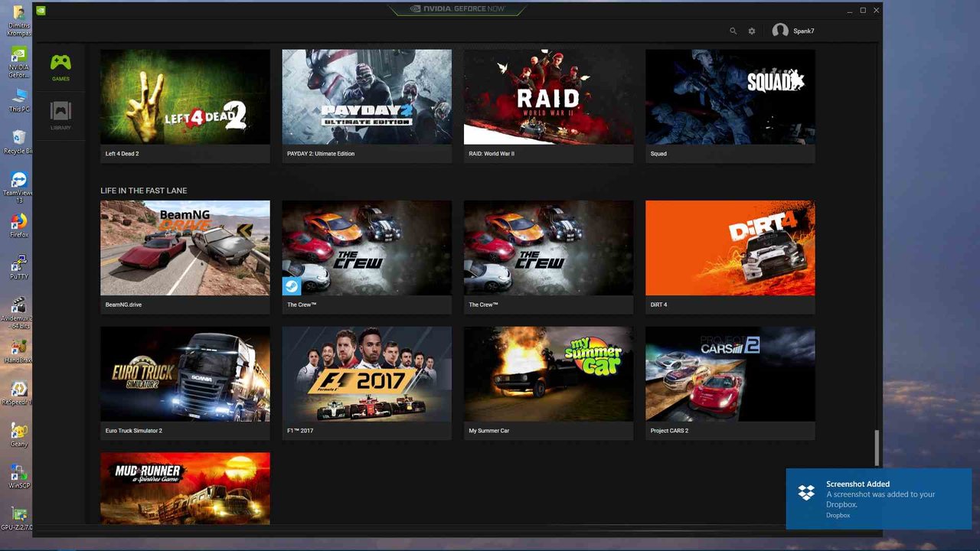Select the TeamViewer 13 desktop shortcut
Image resolution: width=980 pixels, height=551 pixels.
pos(19,187)
